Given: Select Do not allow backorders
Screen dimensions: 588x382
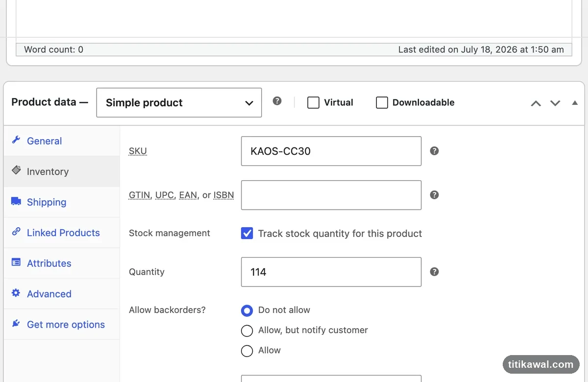Looking at the screenshot, I should (x=247, y=310).
